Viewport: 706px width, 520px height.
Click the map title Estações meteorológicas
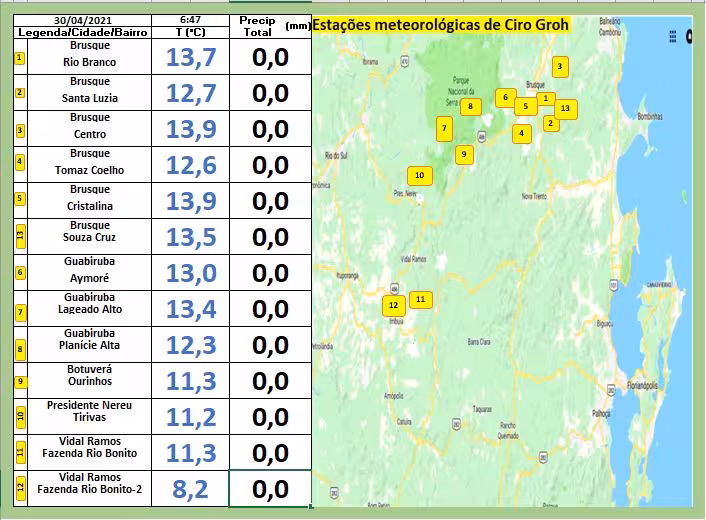click(441, 26)
